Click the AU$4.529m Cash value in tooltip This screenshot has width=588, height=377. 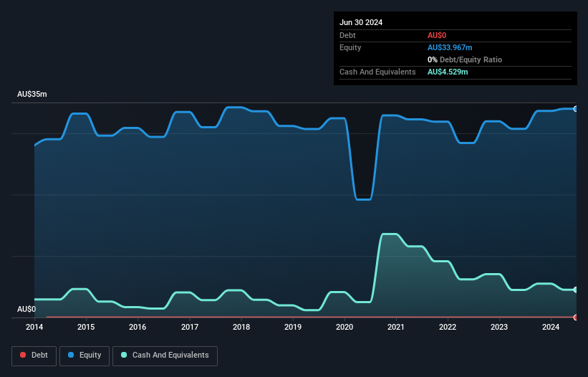click(x=448, y=72)
